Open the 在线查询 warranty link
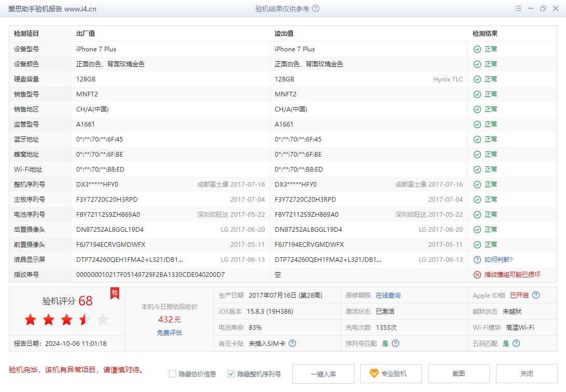566x392 pixels. (x=388, y=296)
